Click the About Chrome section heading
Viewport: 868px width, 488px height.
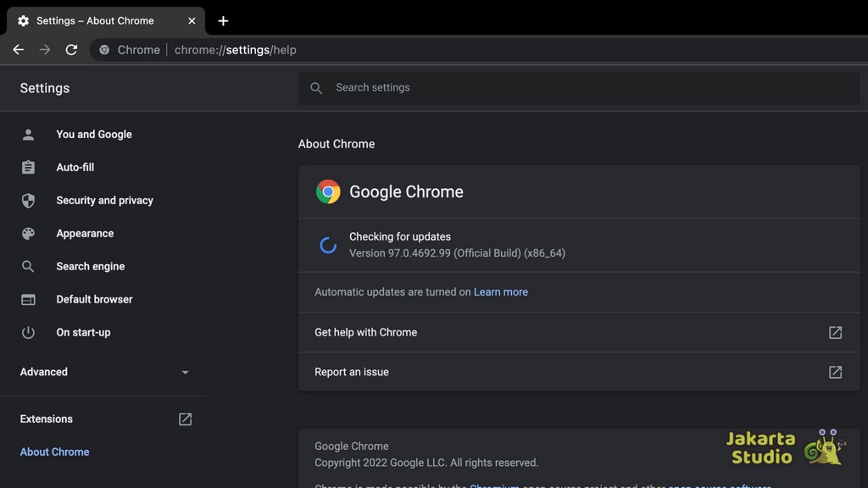(x=336, y=144)
